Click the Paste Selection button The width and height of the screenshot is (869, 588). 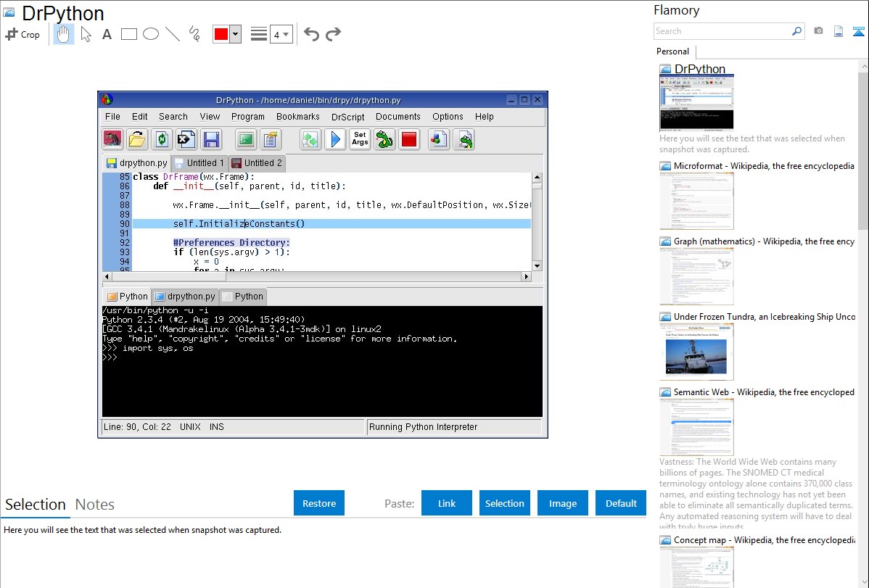click(504, 503)
